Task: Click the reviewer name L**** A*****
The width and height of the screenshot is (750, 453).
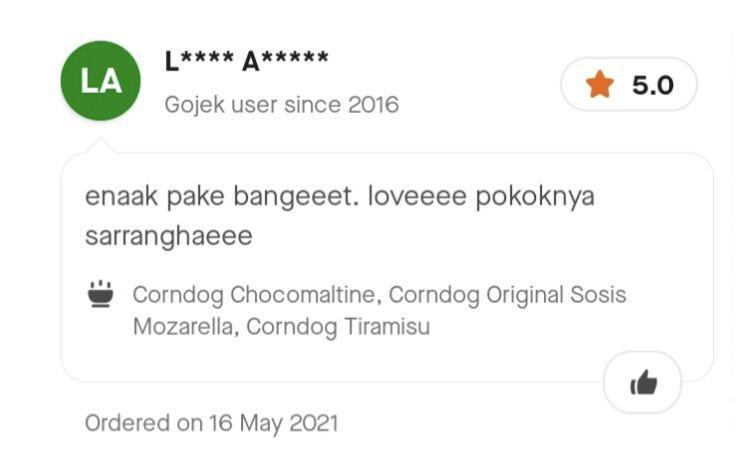Action: (x=246, y=61)
